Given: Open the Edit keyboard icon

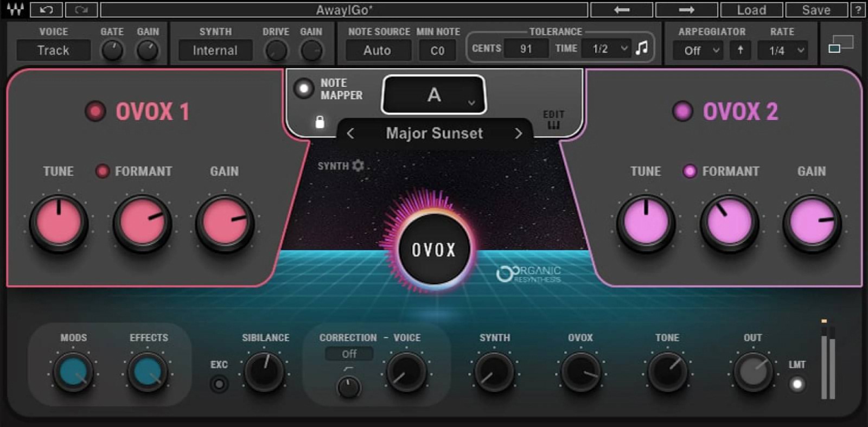Looking at the screenshot, I should 553,120.
